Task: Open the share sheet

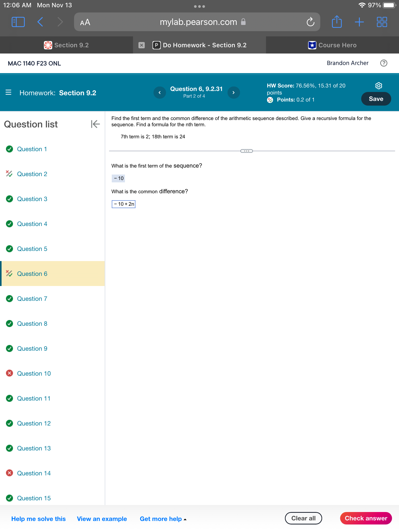Action: [x=337, y=22]
